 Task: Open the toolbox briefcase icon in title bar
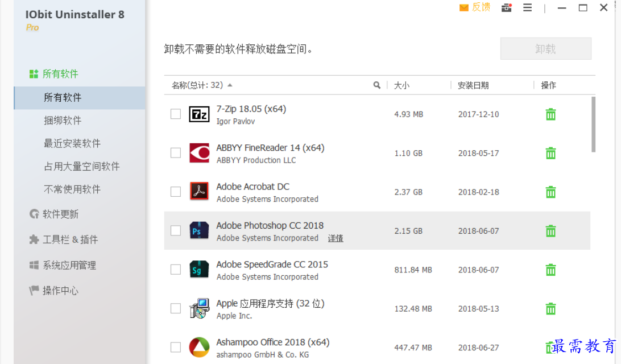[507, 7]
